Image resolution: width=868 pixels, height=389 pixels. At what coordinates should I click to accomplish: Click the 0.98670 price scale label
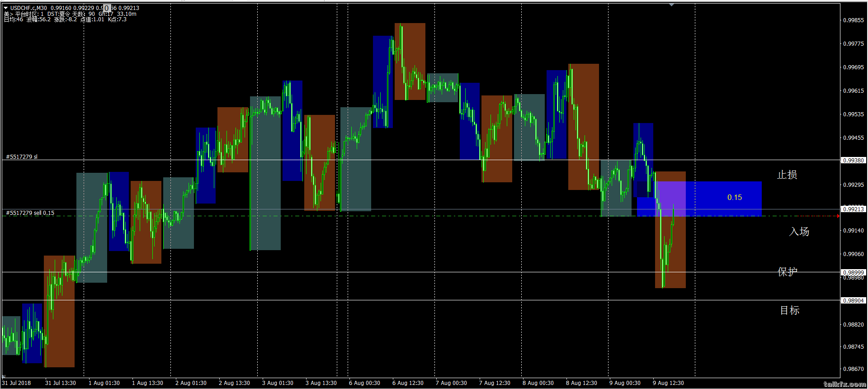pyautogui.click(x=854, y=369)
